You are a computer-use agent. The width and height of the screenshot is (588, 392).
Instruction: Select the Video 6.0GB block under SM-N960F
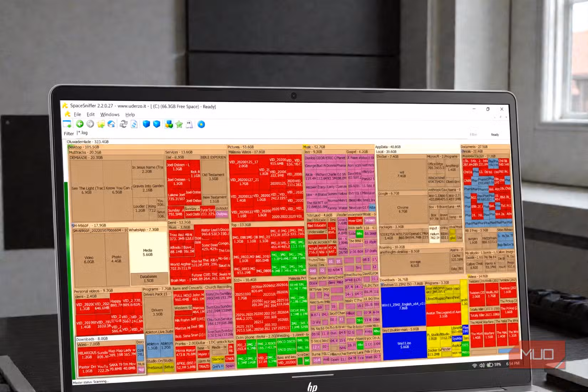(x=89, y=259)
